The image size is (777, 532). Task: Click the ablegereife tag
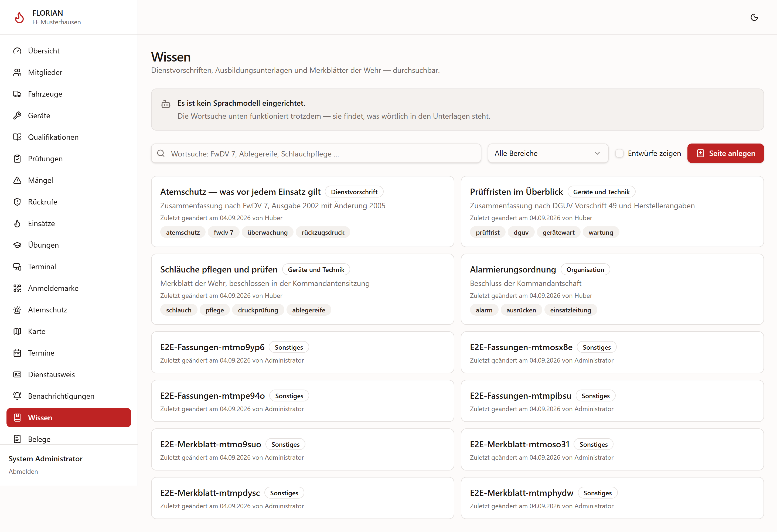tap(308, 310)
